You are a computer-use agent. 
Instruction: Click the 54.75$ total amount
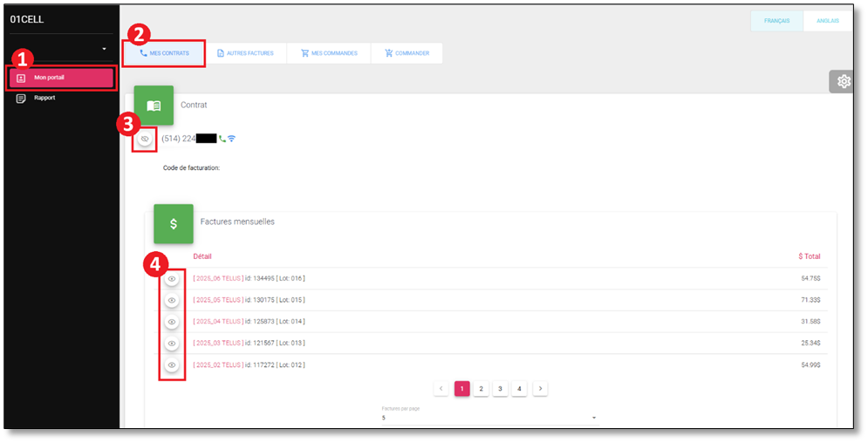point(810,278)
